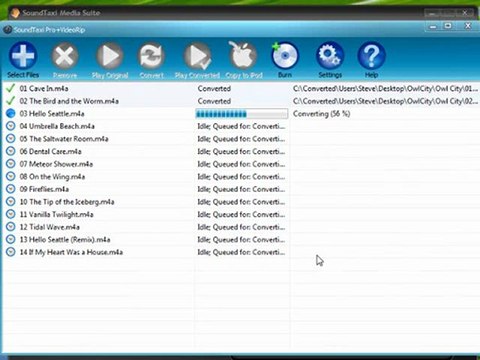Select file 14 If My Heart Was a House.m4a
480x360 pixels.
[x=71, y=252]
